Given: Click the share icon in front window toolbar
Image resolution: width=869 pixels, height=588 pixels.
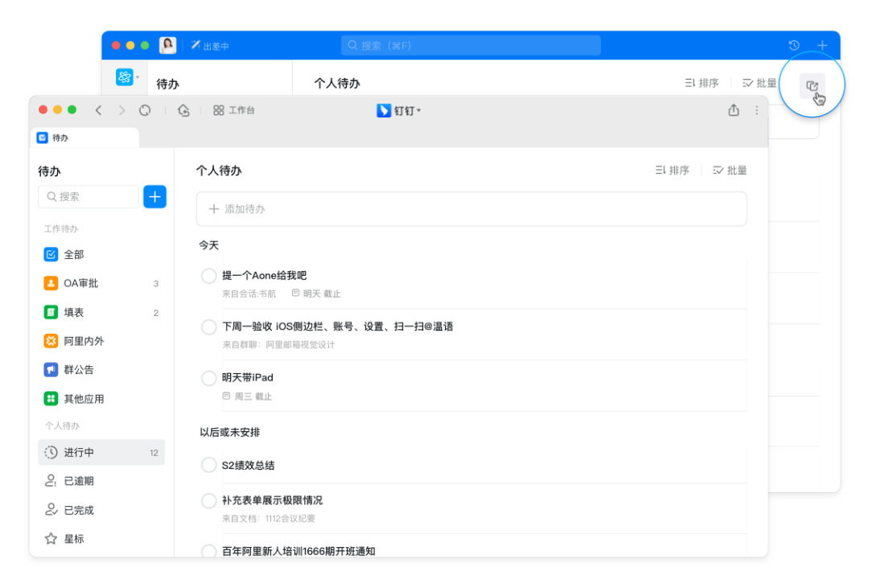Looking at the screenshot, I should click(733, 110).
